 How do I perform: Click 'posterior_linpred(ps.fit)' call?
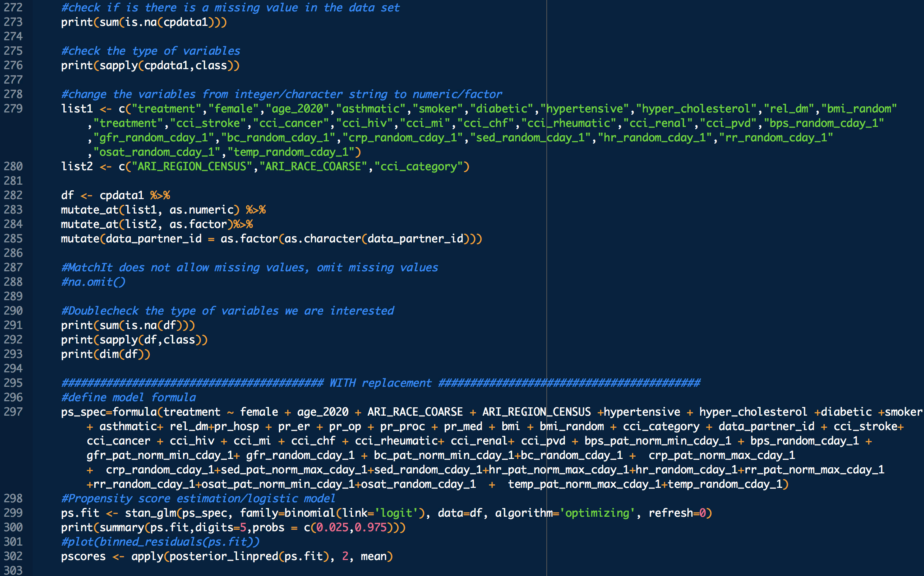coord(249,556)
